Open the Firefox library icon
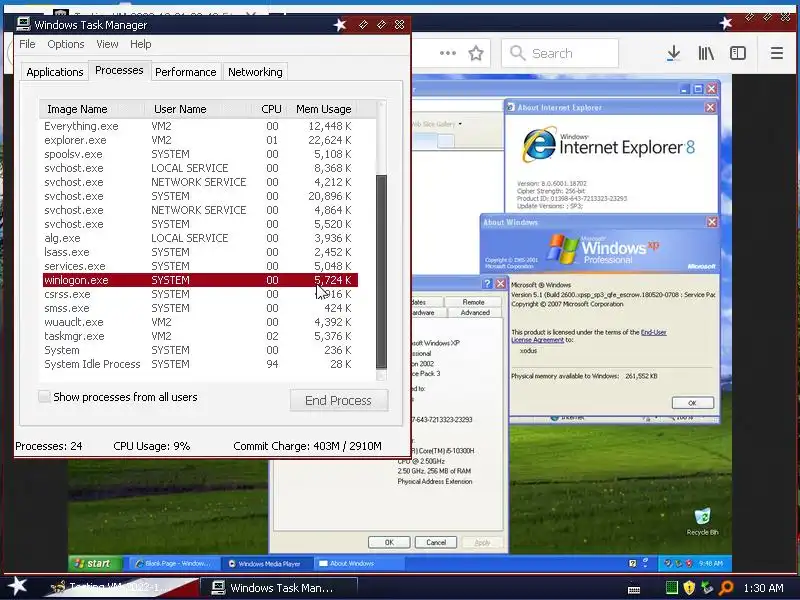The width and height of the screenshot is (800, 600). 706,53
